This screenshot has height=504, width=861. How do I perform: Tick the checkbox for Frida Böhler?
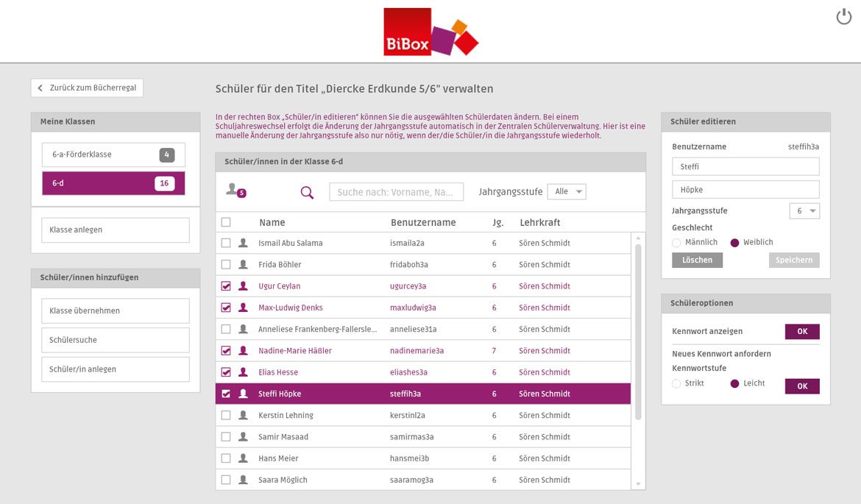point(226,265)
